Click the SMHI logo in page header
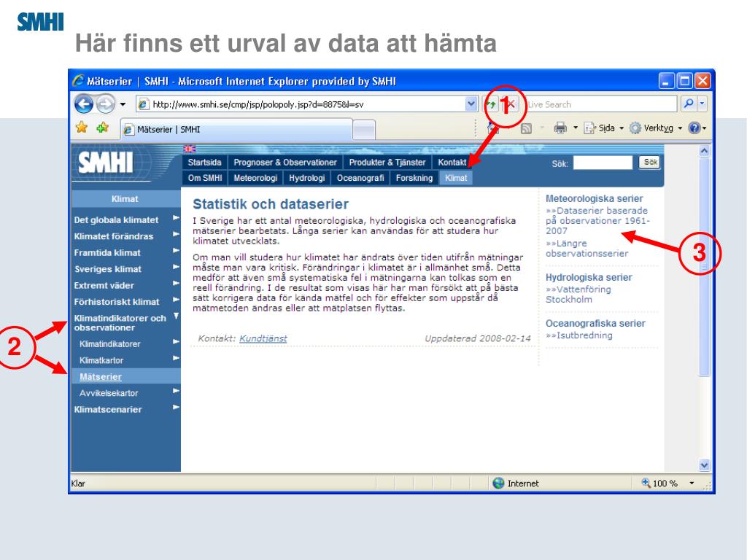 [106, 163]
